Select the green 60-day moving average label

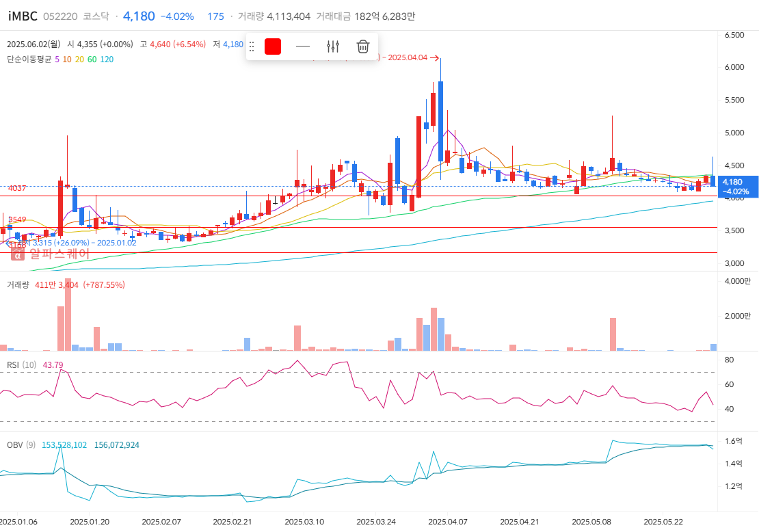tap(92, 59)
